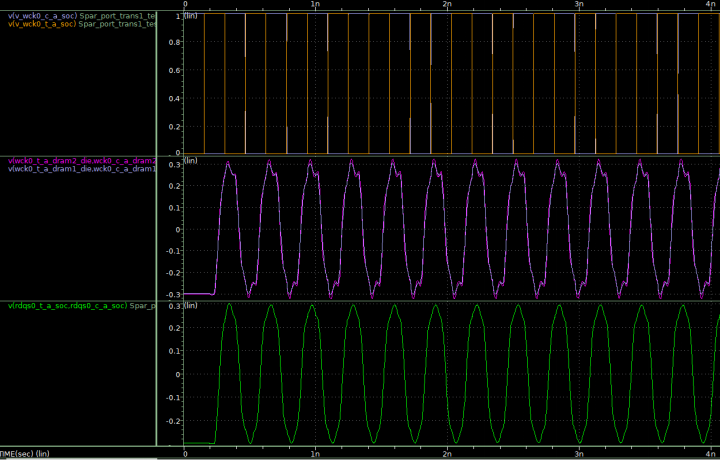Screen dimensions: 720x461
Task: Click the (lin) scale label in the dram_die panel
Action: 191,160
